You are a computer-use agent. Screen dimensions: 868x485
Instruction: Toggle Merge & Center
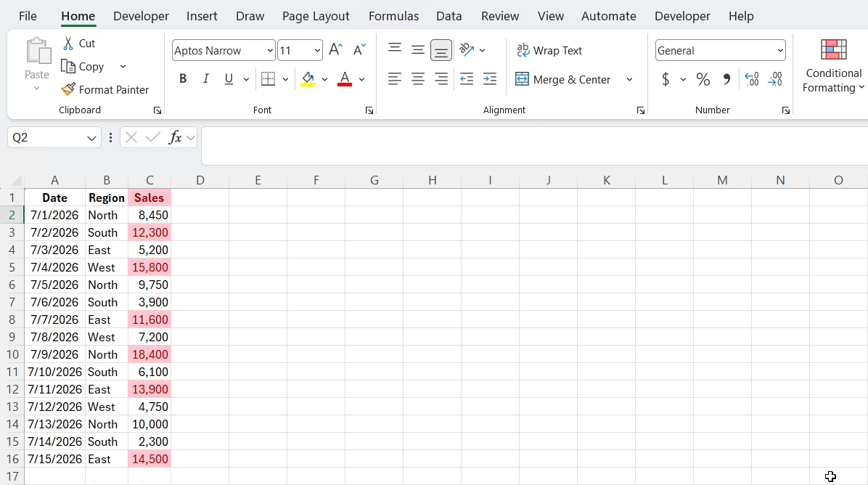[x=563, y=79]
